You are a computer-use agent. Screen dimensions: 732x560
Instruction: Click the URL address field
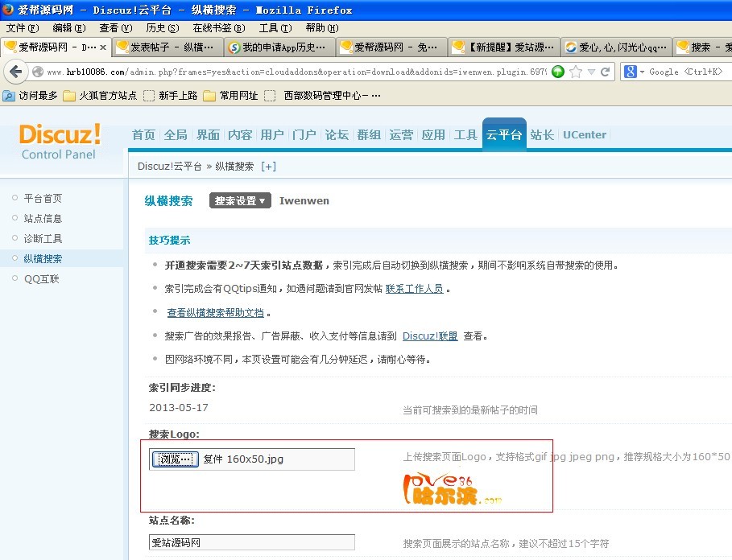tap(296, 72)
